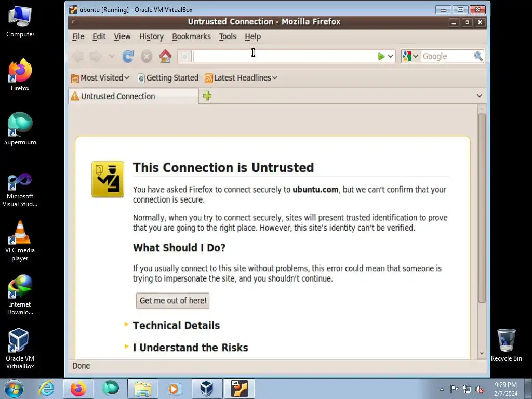Screen dimensions: 532x399
Task: Open Windows Explorer from the taskbar
Action: pyautogui.click(x=143, y=389)
